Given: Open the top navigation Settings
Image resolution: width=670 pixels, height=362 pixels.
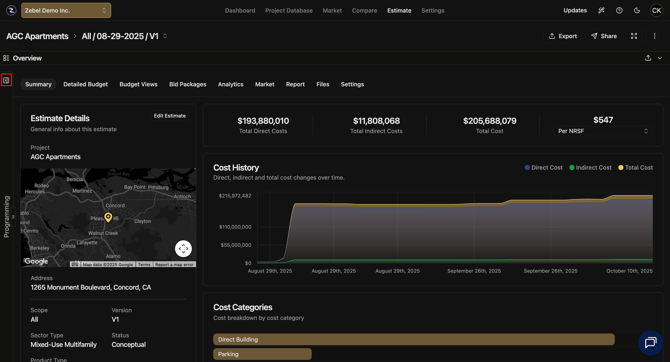Looking at the screenshot, I should [433, 11].
